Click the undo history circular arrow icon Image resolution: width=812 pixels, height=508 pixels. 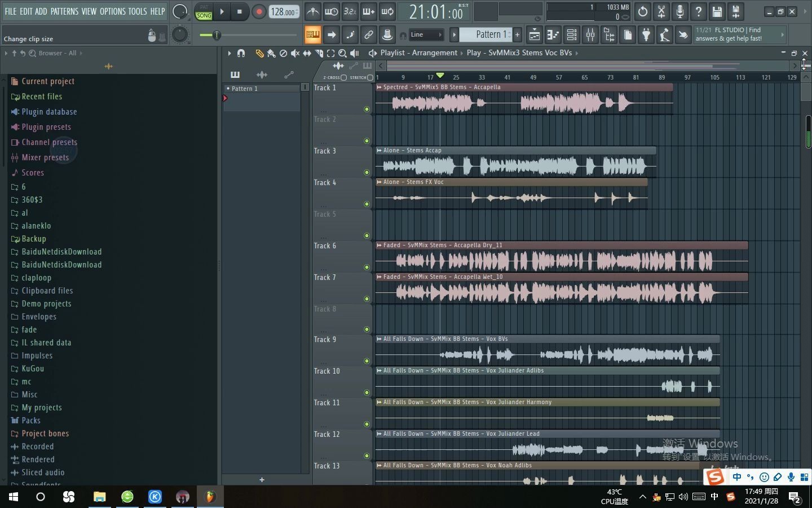[643, 11]
